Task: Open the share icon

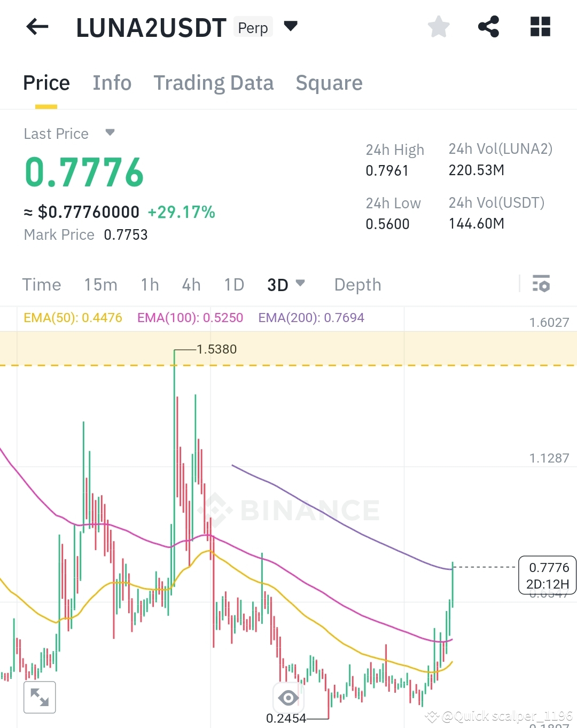Action: pyautogui.click(x=489, y=26)
